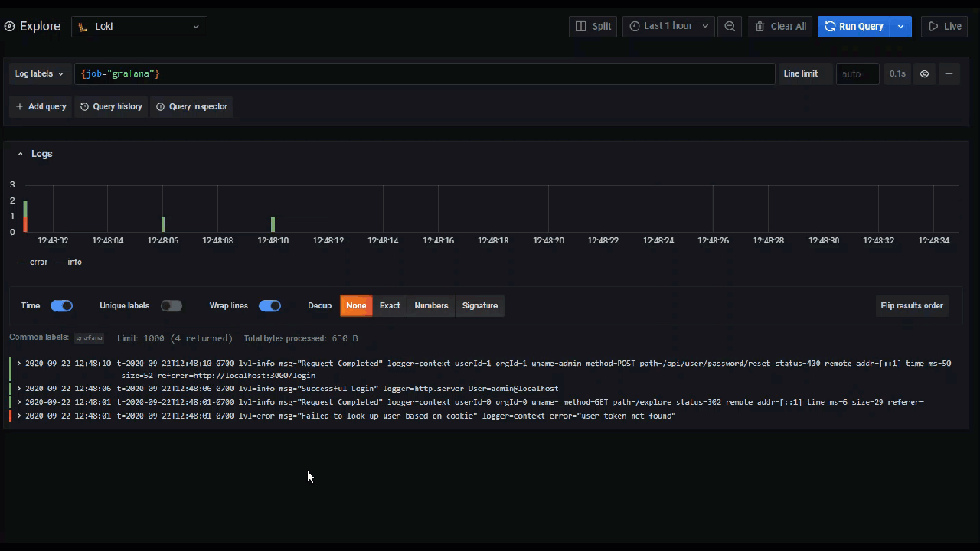Screen dimensions: 980x551
Task: Click the eye icon on the query row
Action: (x=924, y=73)
